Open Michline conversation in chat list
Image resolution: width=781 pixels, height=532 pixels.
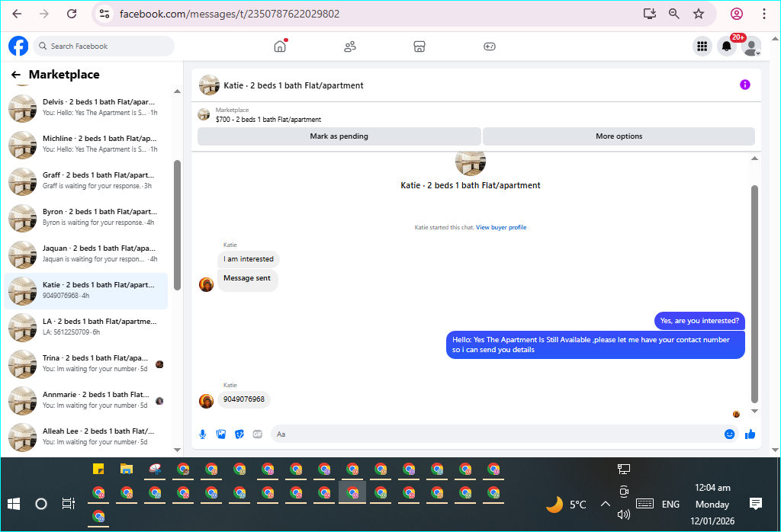85,145
